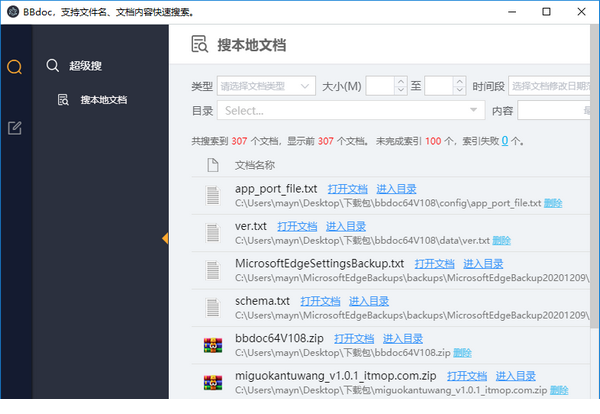Maximize the BBdoc window
This screenshot has height=414, width=600.
coord(546,12)
